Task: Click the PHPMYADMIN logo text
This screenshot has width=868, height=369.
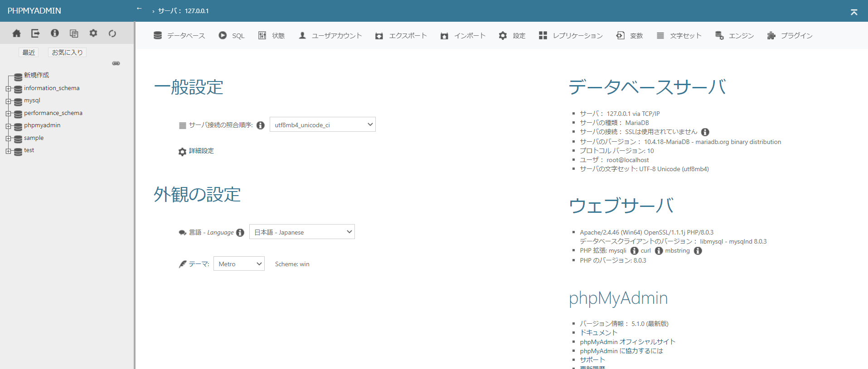Action: [34, 11]
